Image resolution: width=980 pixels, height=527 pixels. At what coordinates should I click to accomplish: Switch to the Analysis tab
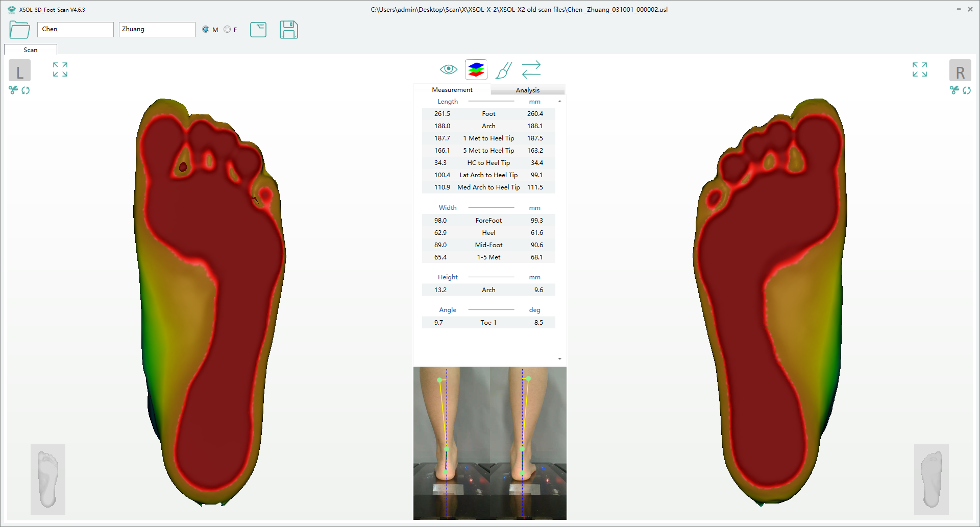point(527,90)
